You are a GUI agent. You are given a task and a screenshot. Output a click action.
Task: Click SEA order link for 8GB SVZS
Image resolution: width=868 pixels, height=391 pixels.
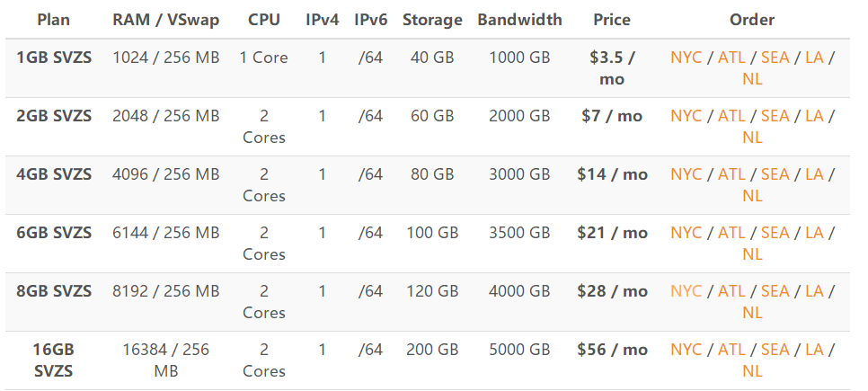pyautogui.click(x=775, y=291)
